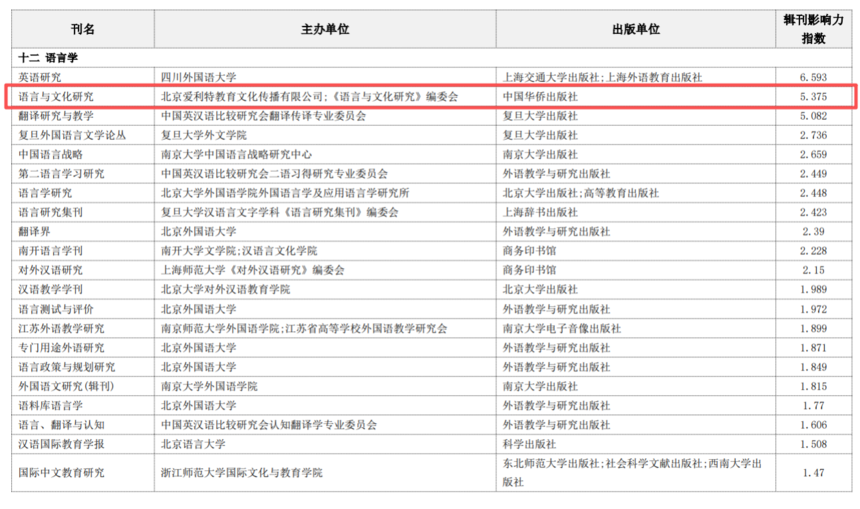Select journal name 英语研究

[39, 77]
